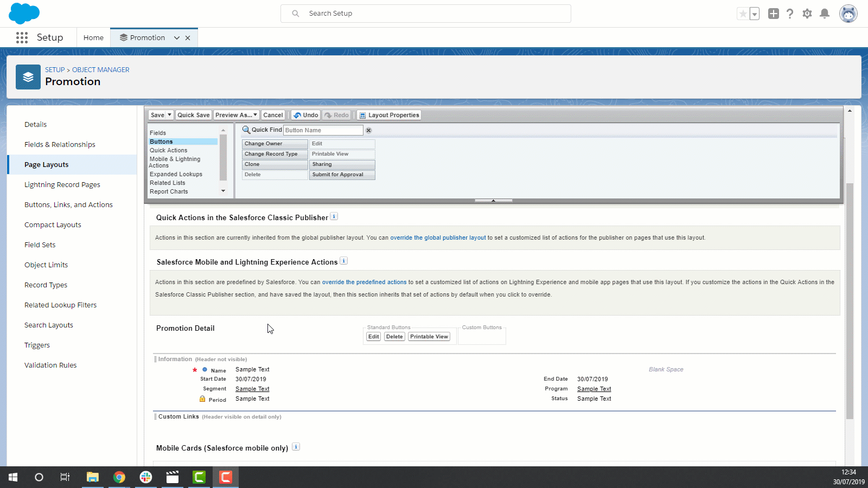Viewport: 868px width, 488px height.
Task: Open Task View on the taskbar
Action: pos(65,477)
